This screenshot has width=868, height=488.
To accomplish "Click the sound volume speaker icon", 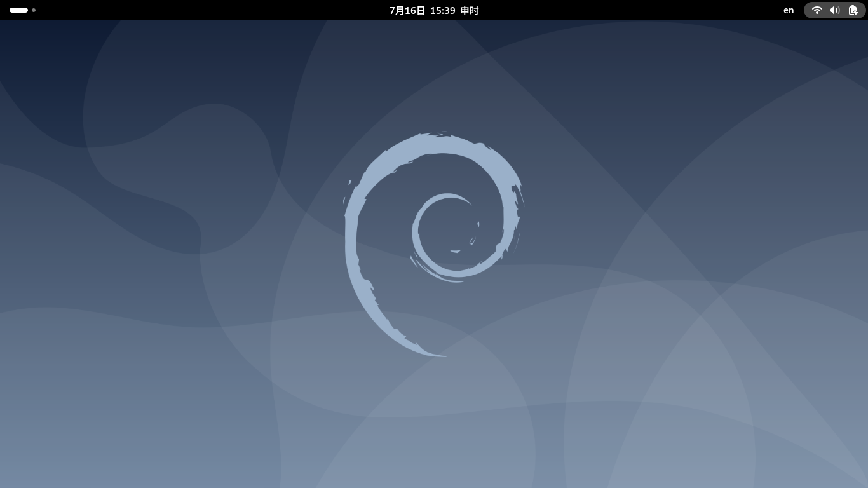I will point(835,10).
